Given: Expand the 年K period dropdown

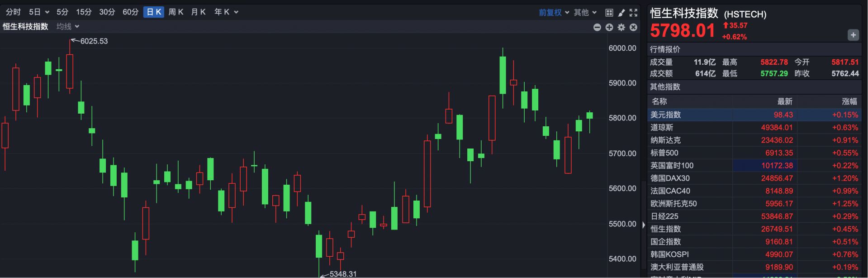Looking at the screenshot, I should pyautogui.click(x=226, y=12).
